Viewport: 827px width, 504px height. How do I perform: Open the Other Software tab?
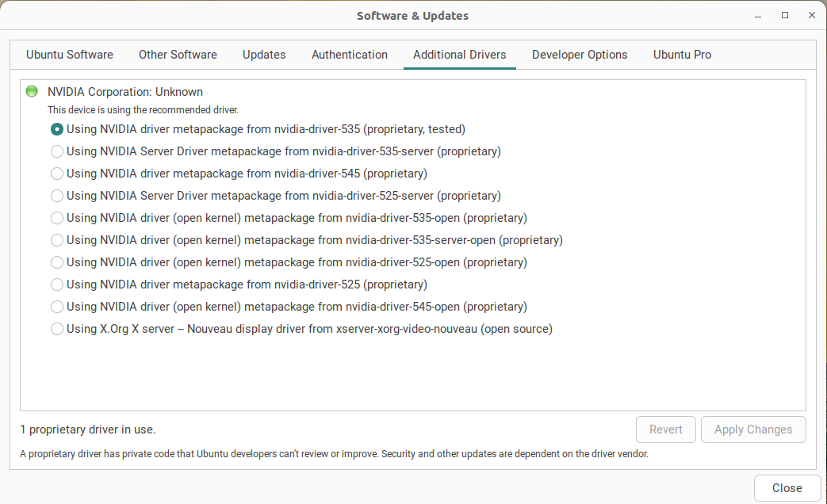click(x=178, y=55)
